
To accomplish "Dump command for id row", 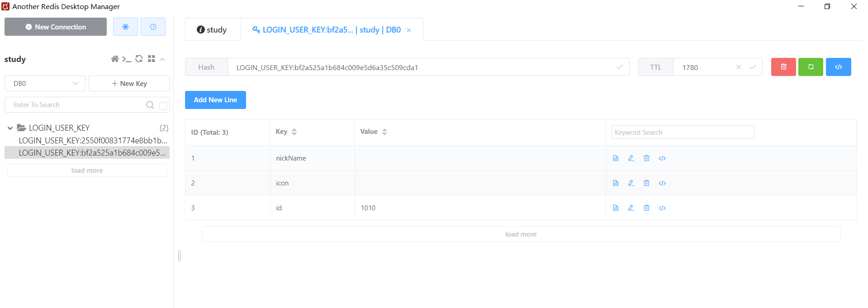I will [x=662, y=208].
